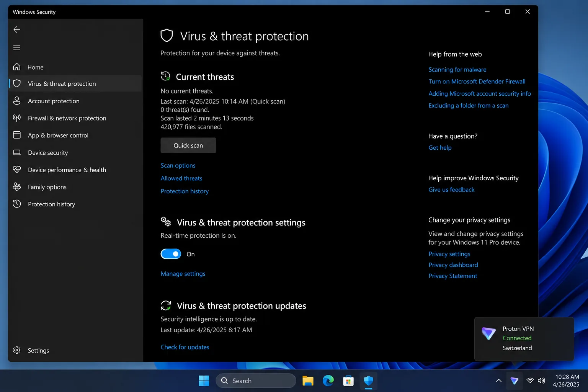Click the Account protection person icon
588x392 pixels.
pyautogui.click(x=17, y=101)
